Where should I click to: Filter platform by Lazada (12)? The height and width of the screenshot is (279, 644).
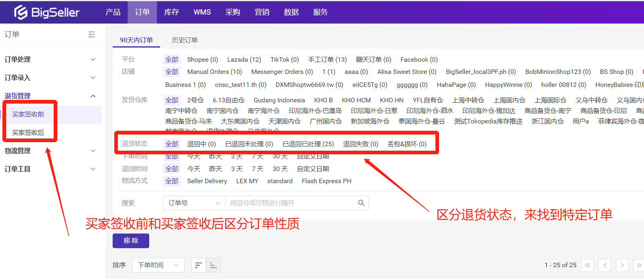[x=244, y=60]
